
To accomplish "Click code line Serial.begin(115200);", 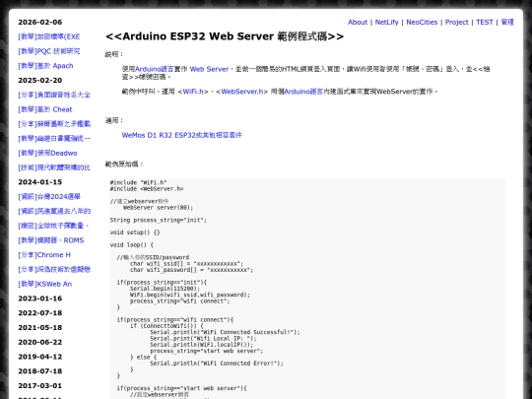I will tap(165, 289).
